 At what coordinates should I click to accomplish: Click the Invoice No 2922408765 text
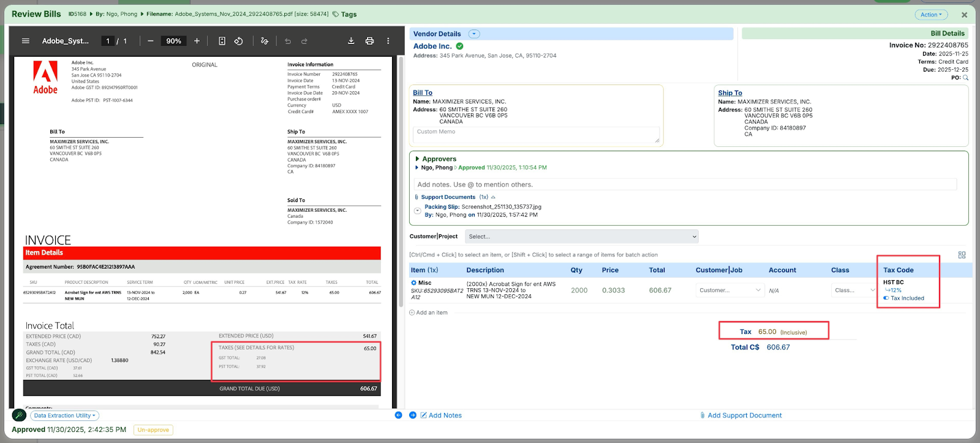(x=929, y=45)
